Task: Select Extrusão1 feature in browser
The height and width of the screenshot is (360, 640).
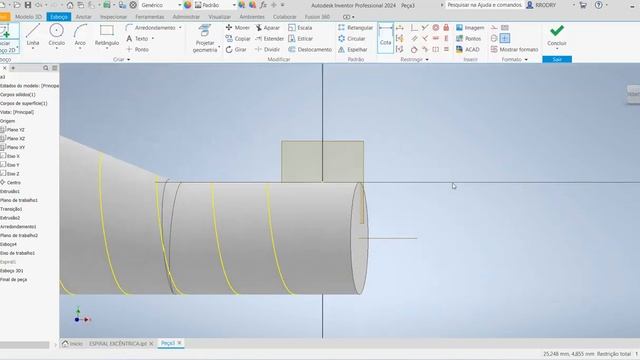Action: click(10, 191)
